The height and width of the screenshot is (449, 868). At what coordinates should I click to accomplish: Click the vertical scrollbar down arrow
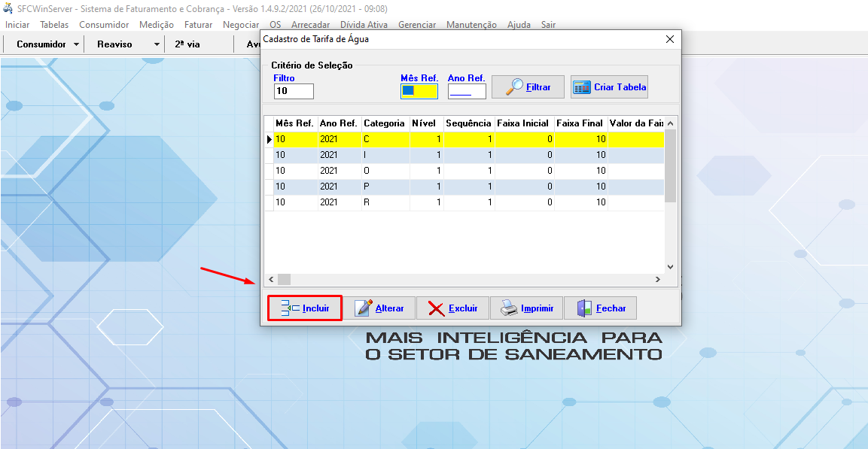[670, 266]
